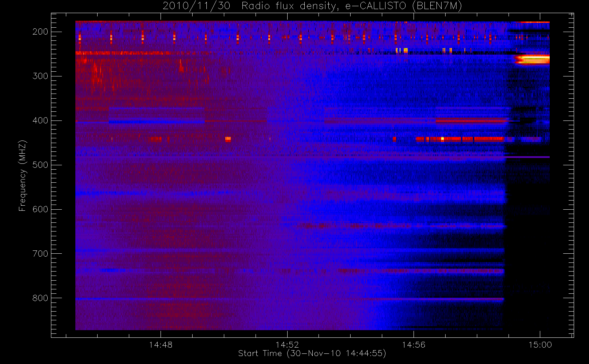Click the 600 MHz tick label

[40, 209]
